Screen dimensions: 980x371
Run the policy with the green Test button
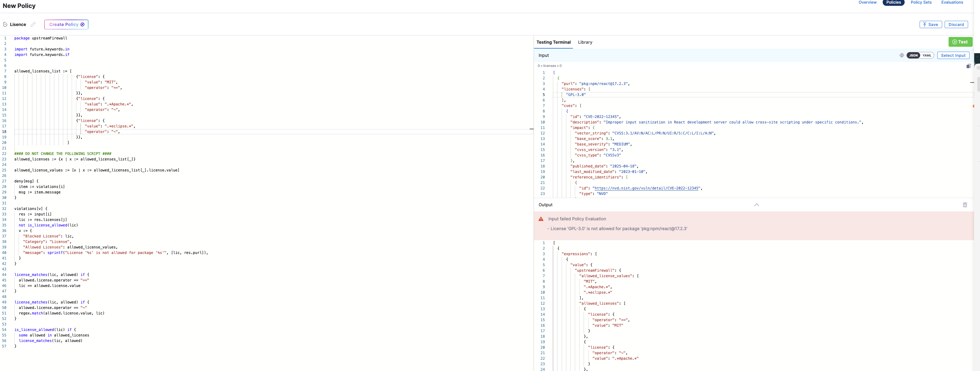[960, 42]
